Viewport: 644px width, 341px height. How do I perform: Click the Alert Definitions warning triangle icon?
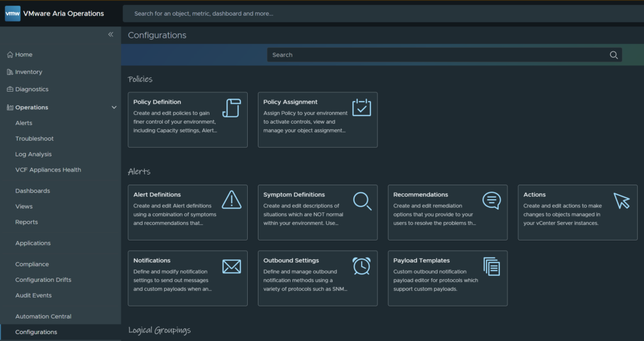[x=231, y=200]
